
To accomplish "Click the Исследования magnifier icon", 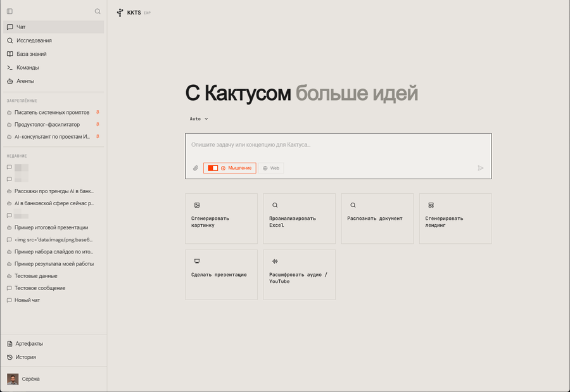I will [x=9, y=41].
